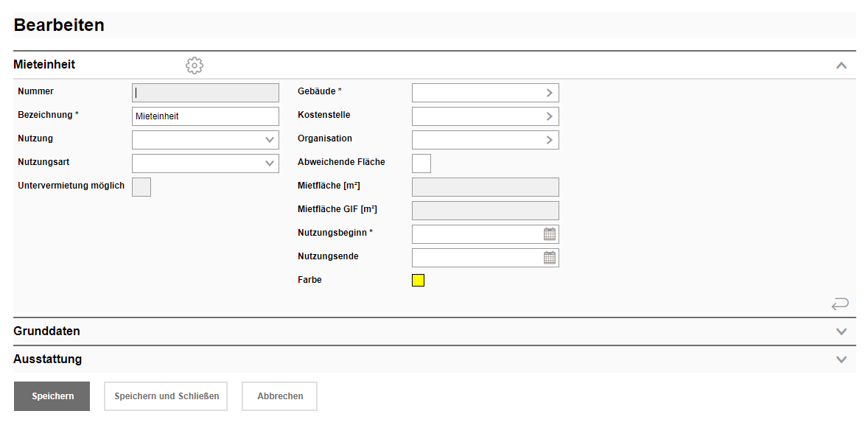
Task: Click the Kostenstelle field arrow icon
Action: [x=549, y=116]
